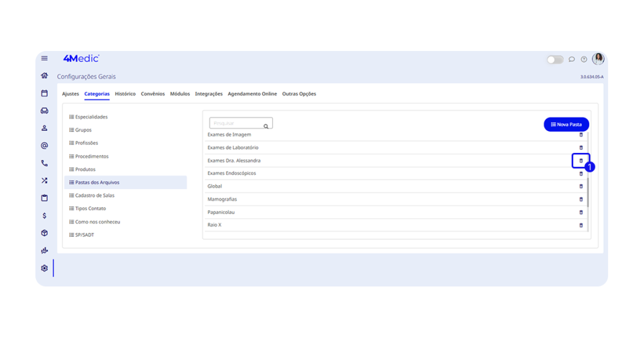The width and height of the screenshot is (644, 338).
Task: Open the chat bubble icon in the header
Action: (572, 59)
